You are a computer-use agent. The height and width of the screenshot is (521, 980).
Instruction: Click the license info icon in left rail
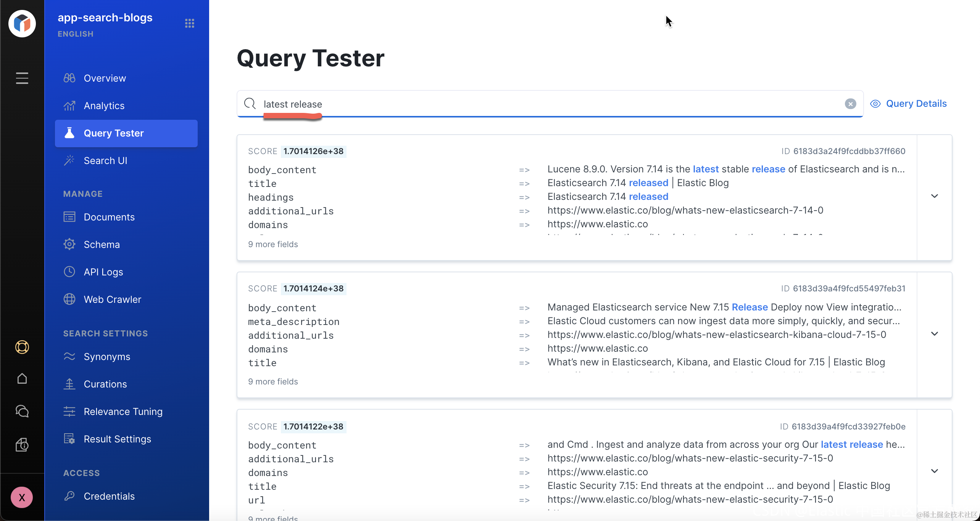pos(22,445)
